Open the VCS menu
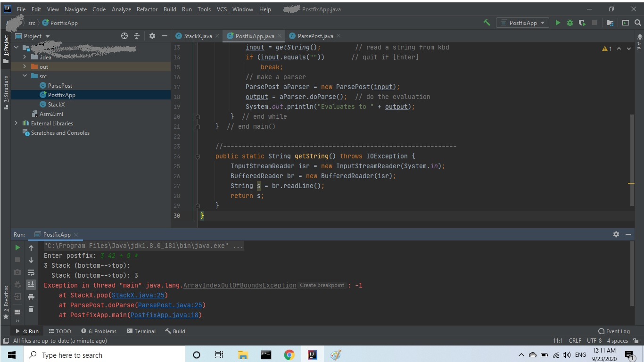The image size is (644, 362). 222,9
